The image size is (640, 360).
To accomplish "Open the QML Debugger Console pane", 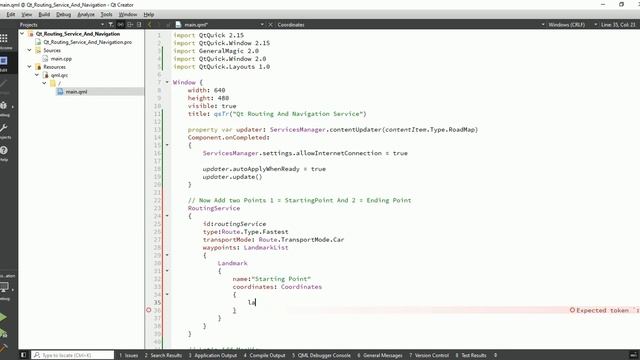I will pyautogui.click(x=321, y=356).
